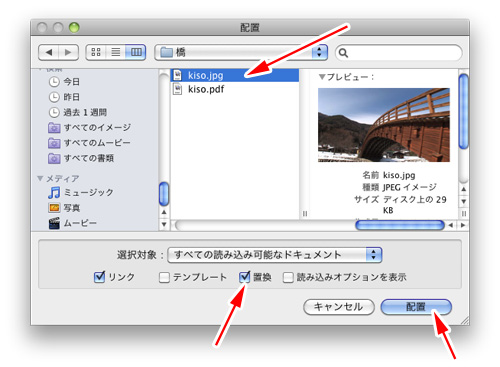Image resolution: width=500 pixels, height=367 pixels.
Task: Switch to icon view mode
Action: click(96, 52)
